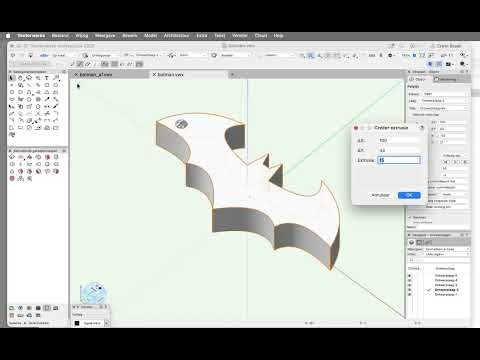Open the Architectuur menu

176,36
